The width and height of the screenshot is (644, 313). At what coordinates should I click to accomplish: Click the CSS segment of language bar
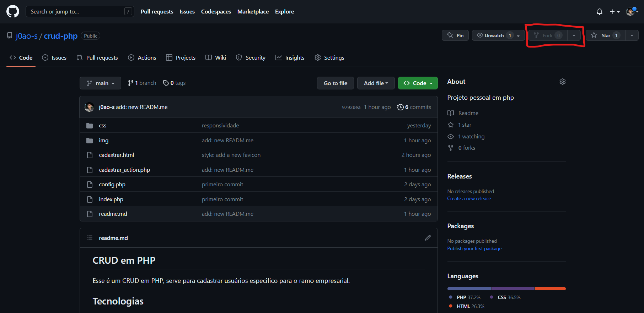tap(513, 289)
